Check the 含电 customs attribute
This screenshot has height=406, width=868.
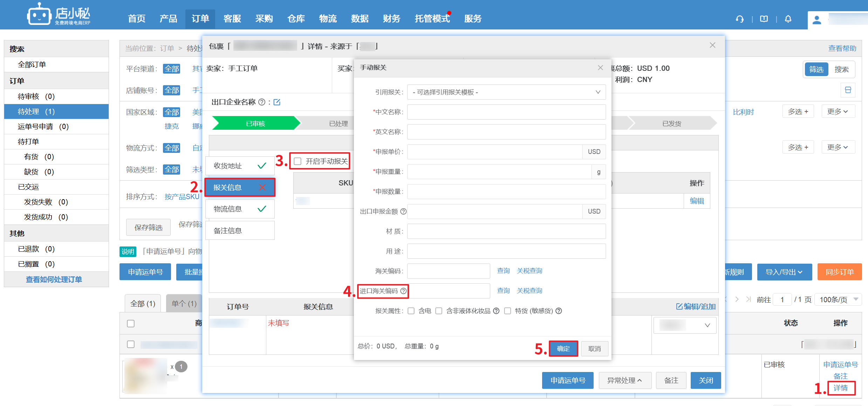click(411, 311)
